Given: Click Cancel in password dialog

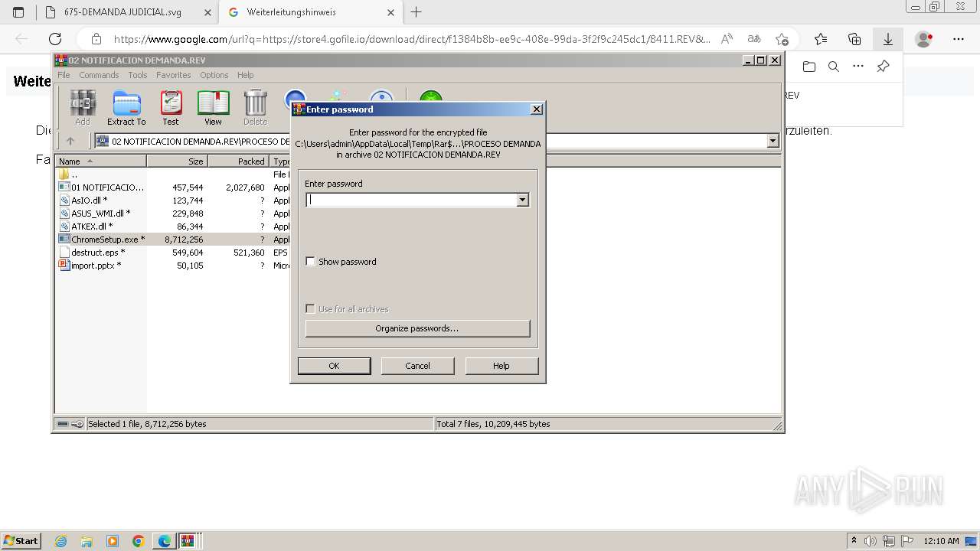Looking at the screenshot, I should (417, 366).
